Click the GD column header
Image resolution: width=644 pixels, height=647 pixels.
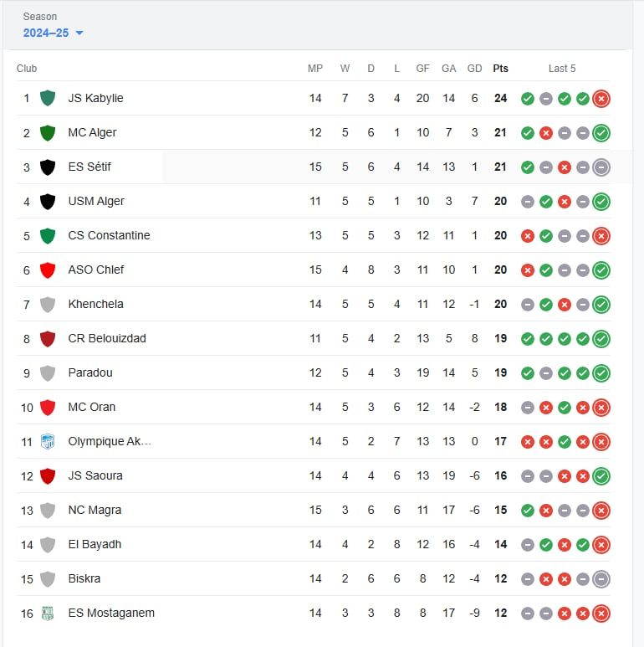pos(474,69)
